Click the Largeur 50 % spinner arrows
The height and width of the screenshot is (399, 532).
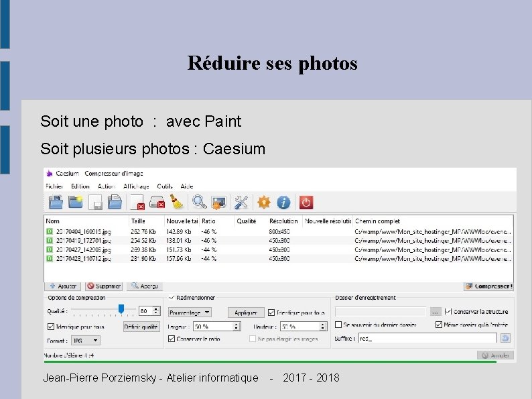click(237, 327)
